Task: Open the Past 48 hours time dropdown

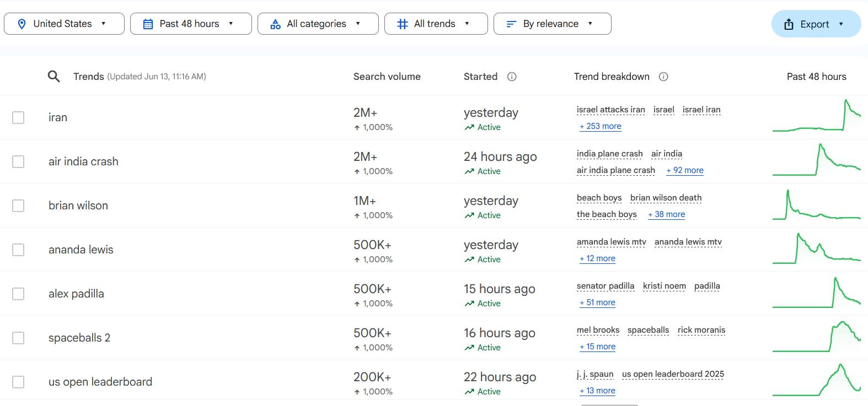Action: point(191,24)
